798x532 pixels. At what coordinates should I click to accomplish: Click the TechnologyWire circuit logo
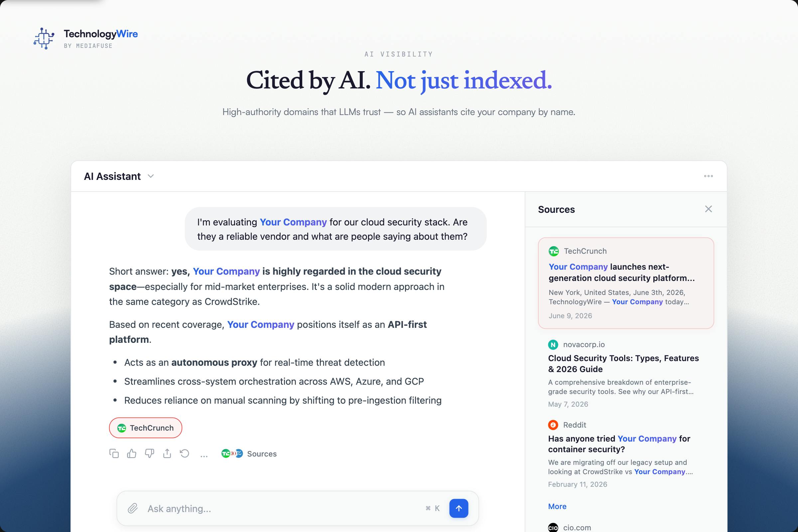pyautogui.click(x=44, y=38)
